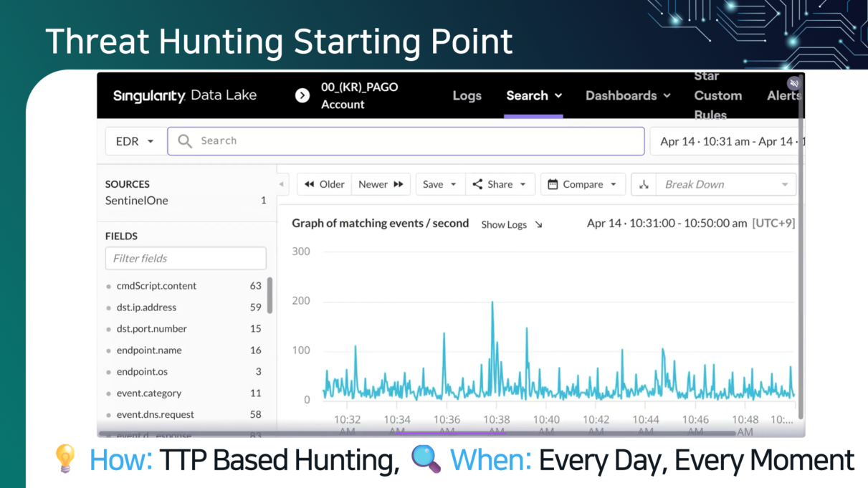The image size is (868, 488).
Task: Click the 10:44 AM axis label
Action: [646, 425]
